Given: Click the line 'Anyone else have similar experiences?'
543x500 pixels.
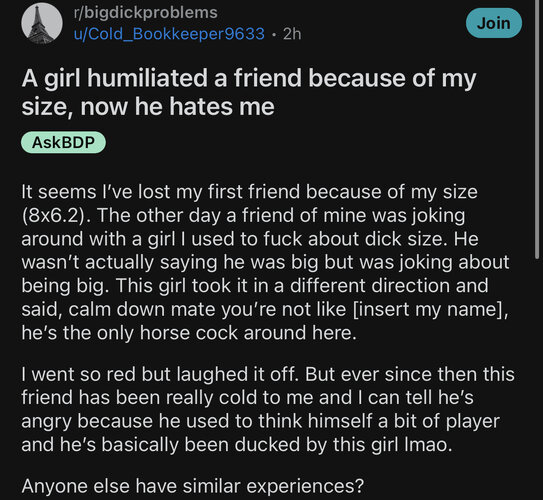Looking at the screenshot, I should click(193, 486).
